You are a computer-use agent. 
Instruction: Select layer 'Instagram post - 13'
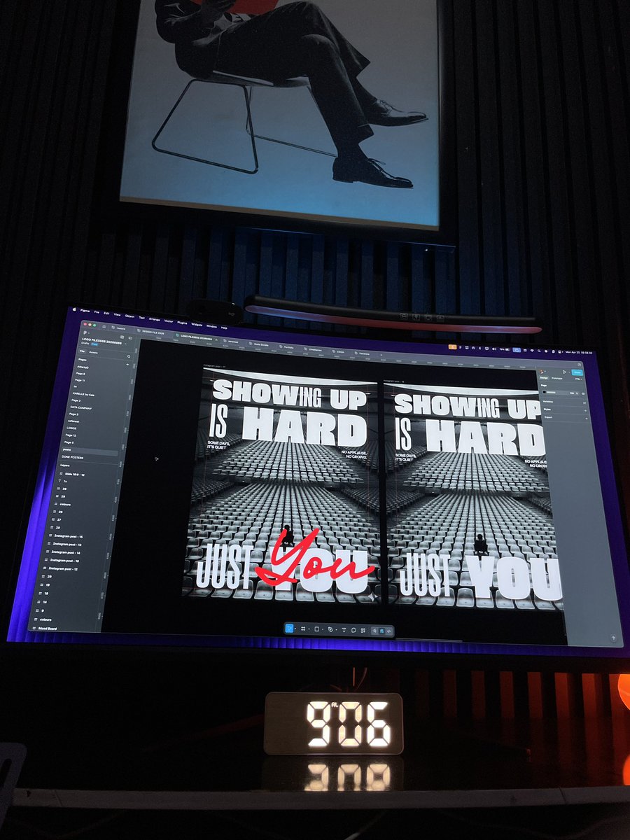pyautogui.click(x=66, y=545)
